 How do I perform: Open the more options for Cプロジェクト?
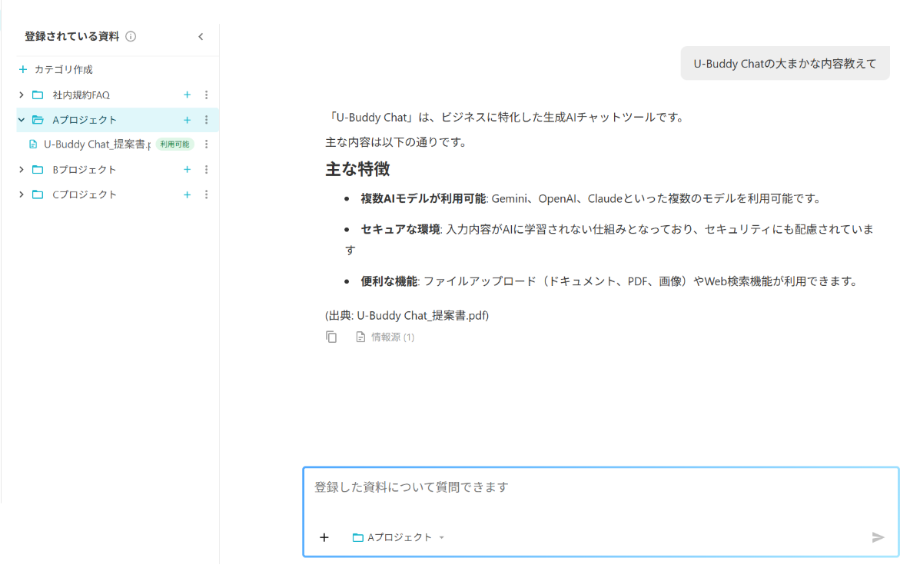click(207, 194)
